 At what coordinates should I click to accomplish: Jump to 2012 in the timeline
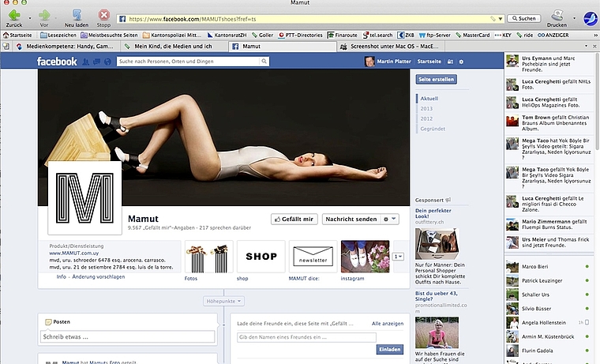[426, 118]
